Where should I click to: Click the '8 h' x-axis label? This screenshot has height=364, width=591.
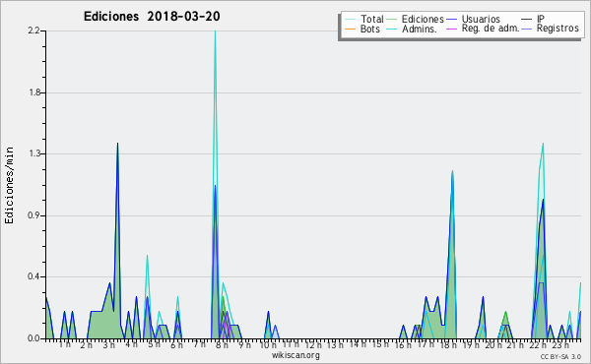(222, 345)
